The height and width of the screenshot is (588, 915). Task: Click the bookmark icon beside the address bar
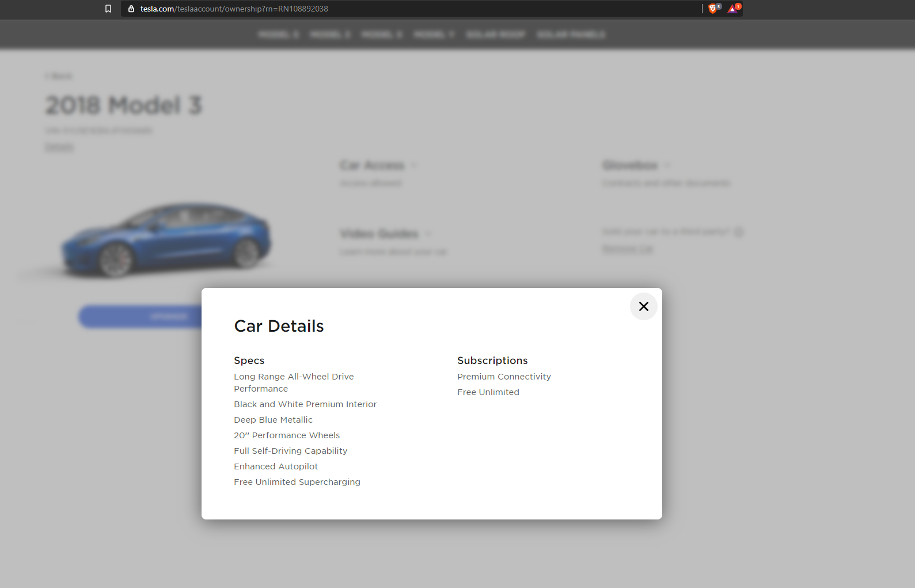point(108,9)
